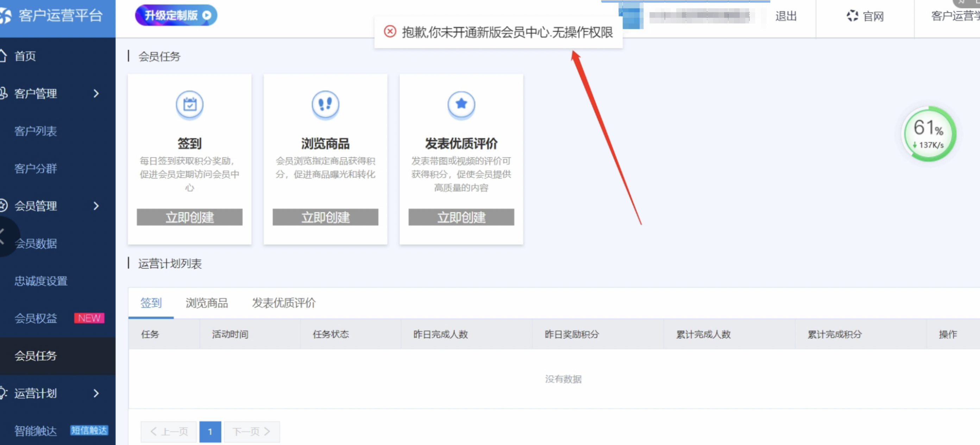Expand the 运营计划 menu chevron
Viewport: 980px width, 445px height.
point(96,393)
